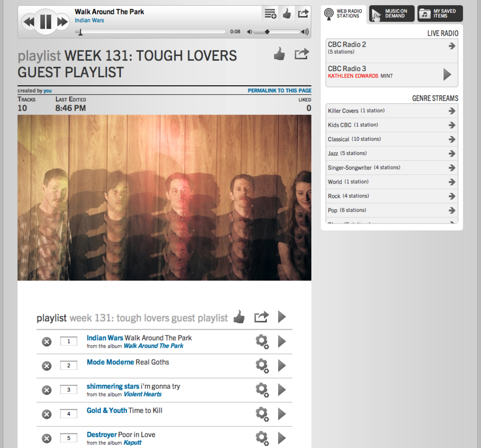
Task: Remove shimmering stars track from playlist
Action: click(x=47, y=390)
